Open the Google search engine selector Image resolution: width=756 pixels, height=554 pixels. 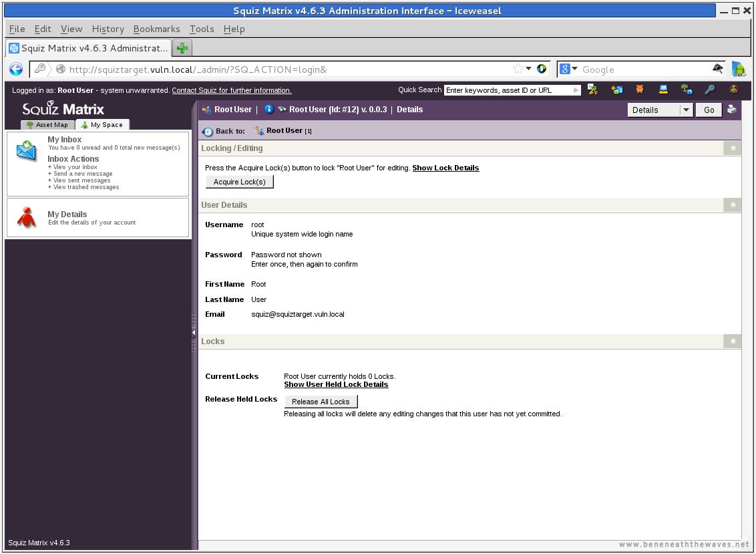(x=568, y=69)
